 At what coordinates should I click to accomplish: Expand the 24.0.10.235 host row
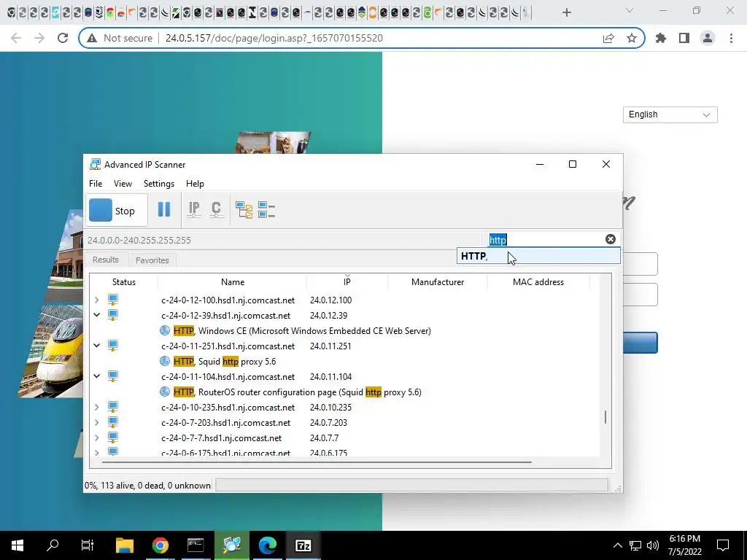[97, 407]
